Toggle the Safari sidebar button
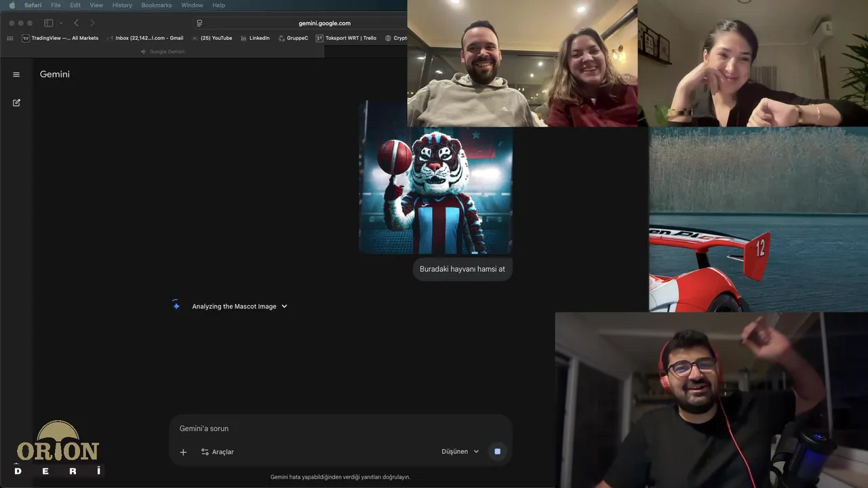 pyautogui.click(x=49, y=23)
